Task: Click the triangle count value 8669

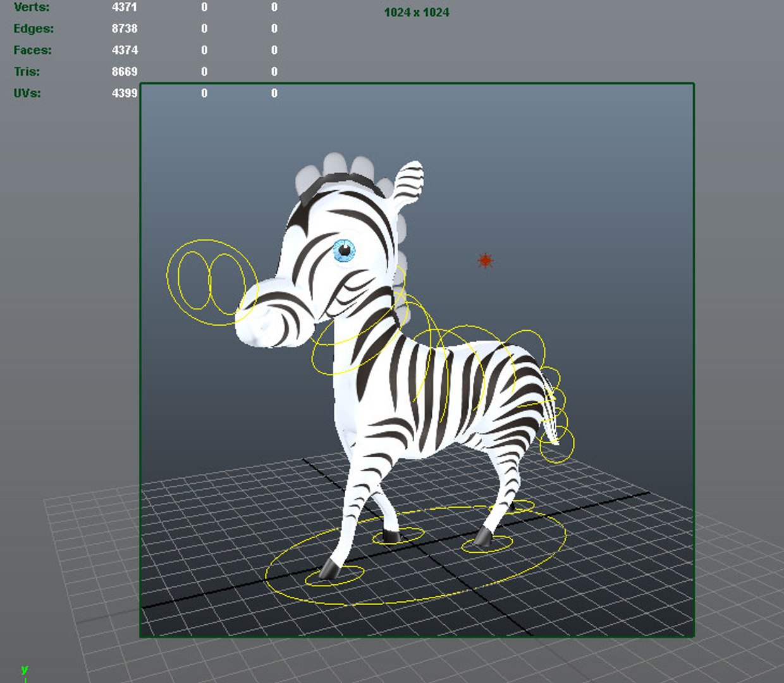Action: [x=125, y=71]
